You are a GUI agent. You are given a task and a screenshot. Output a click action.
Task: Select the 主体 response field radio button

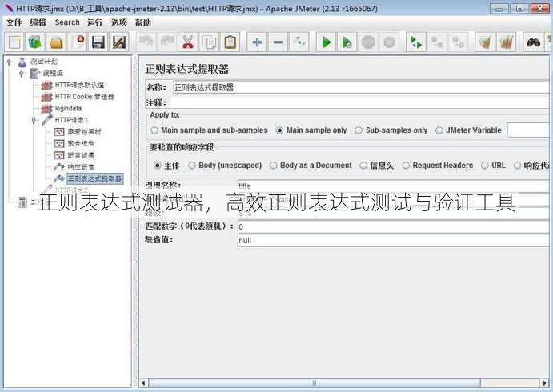(x=158, y=166)
